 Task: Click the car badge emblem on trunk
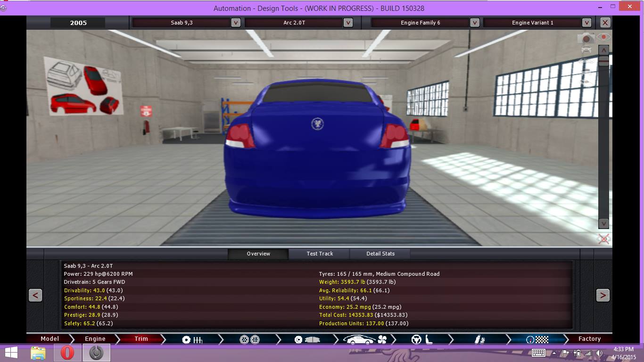pos(317,123)
